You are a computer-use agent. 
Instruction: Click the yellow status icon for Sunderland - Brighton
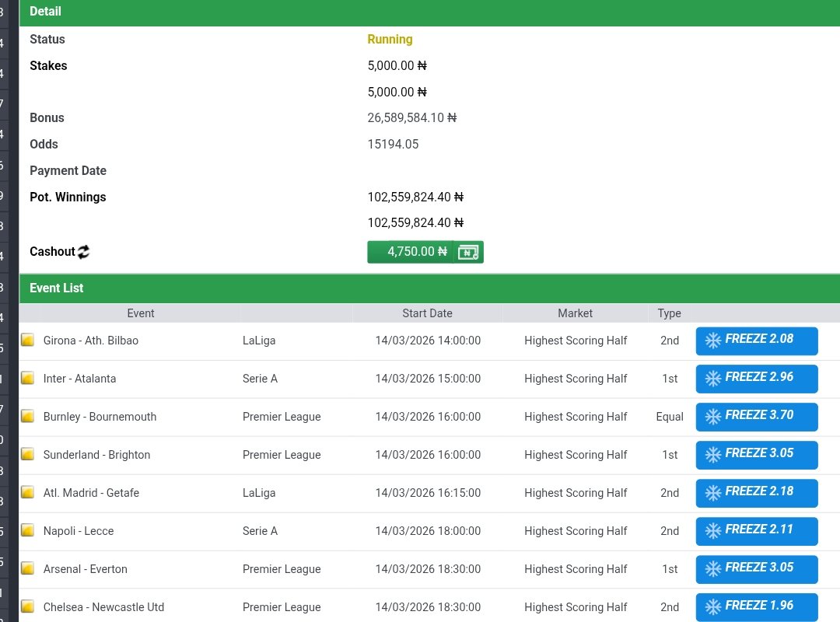(x=27, y=454)
